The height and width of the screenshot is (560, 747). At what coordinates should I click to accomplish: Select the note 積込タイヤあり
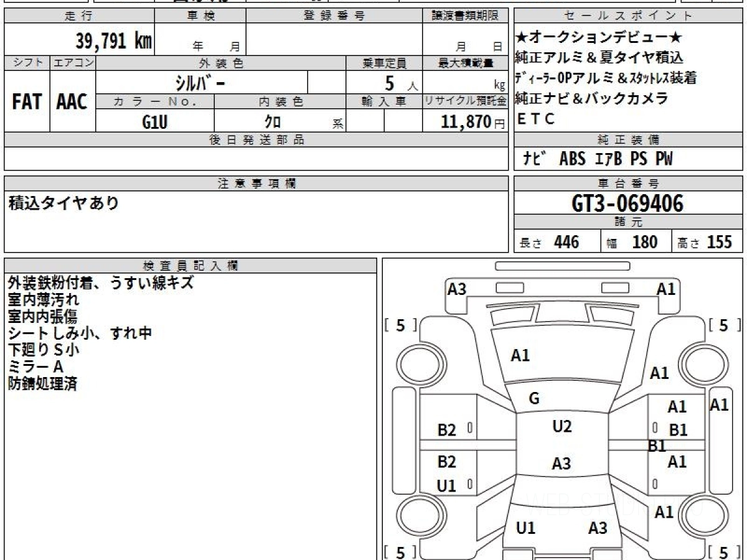(x=63, y=203)
